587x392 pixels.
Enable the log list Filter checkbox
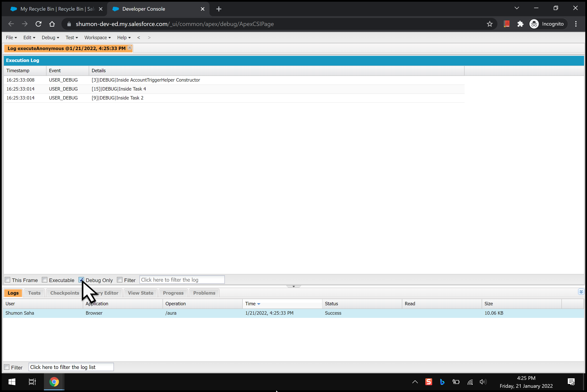point(7,367)
